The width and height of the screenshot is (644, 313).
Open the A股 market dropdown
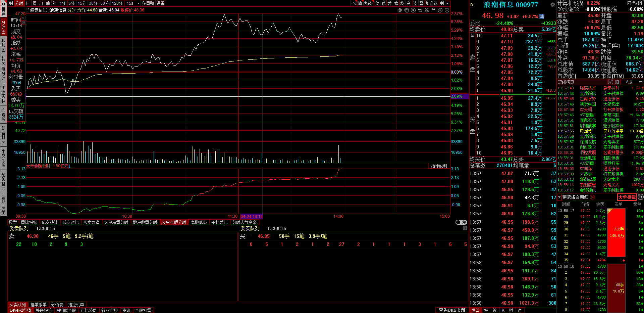tap(634, 82)
